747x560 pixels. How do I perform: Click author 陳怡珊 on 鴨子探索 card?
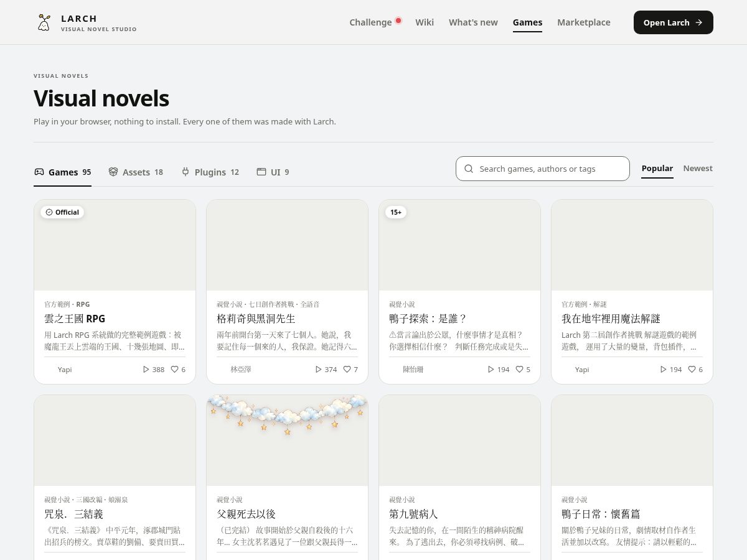click(413, 370)
